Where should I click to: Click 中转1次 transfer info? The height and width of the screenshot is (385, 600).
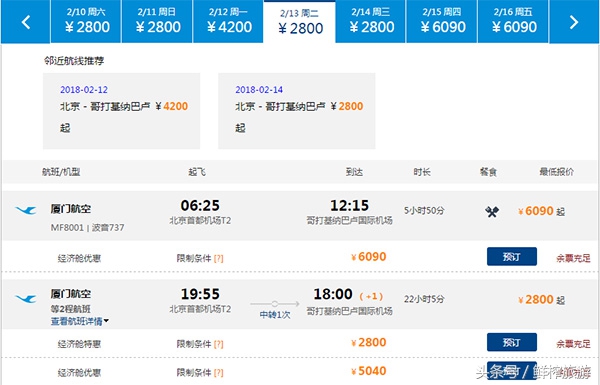pos(275,315)
